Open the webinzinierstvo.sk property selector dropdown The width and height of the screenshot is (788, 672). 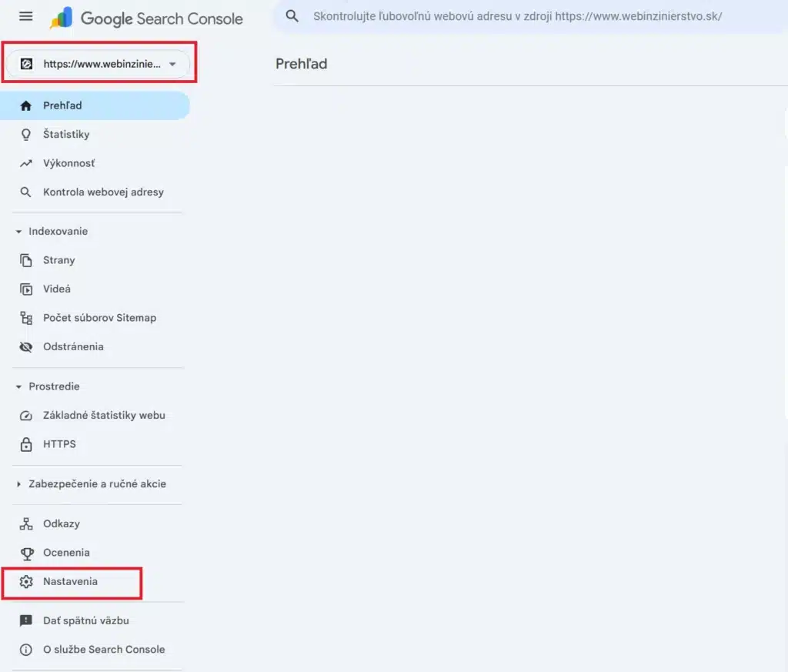tap(98, 64)
